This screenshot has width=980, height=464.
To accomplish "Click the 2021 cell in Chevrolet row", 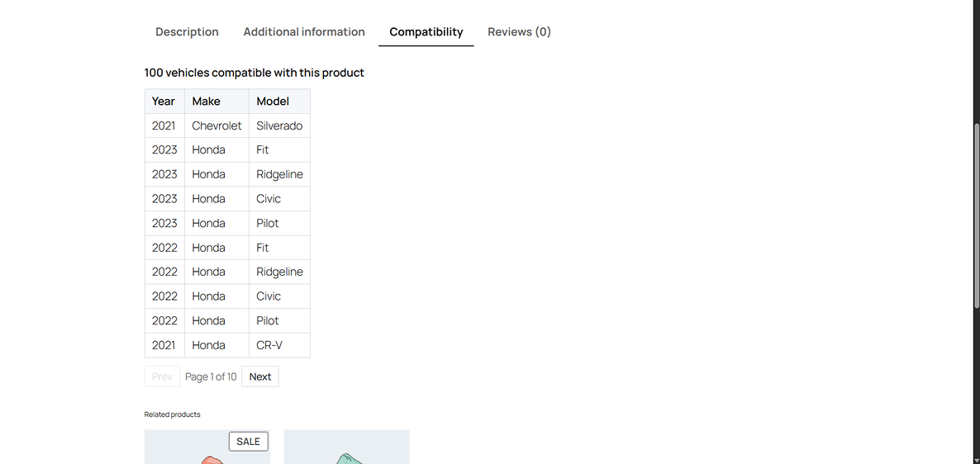I will click(x=164, y=125).
